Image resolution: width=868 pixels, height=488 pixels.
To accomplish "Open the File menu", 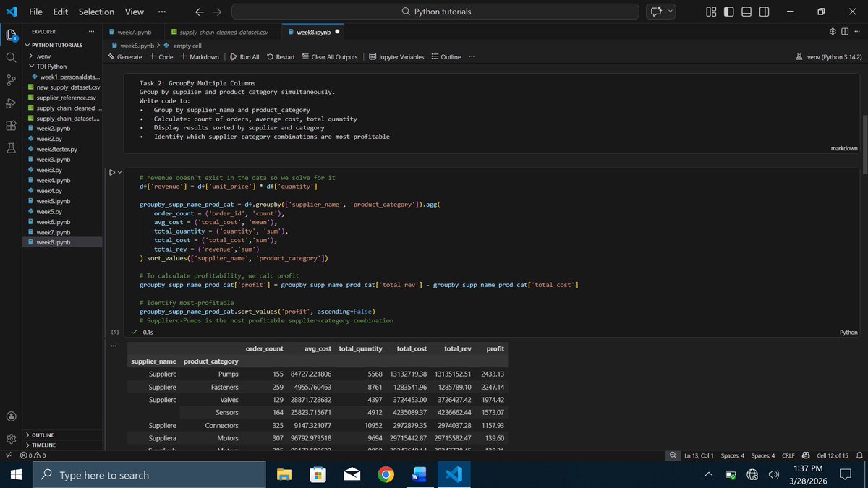I will [35, 12].
